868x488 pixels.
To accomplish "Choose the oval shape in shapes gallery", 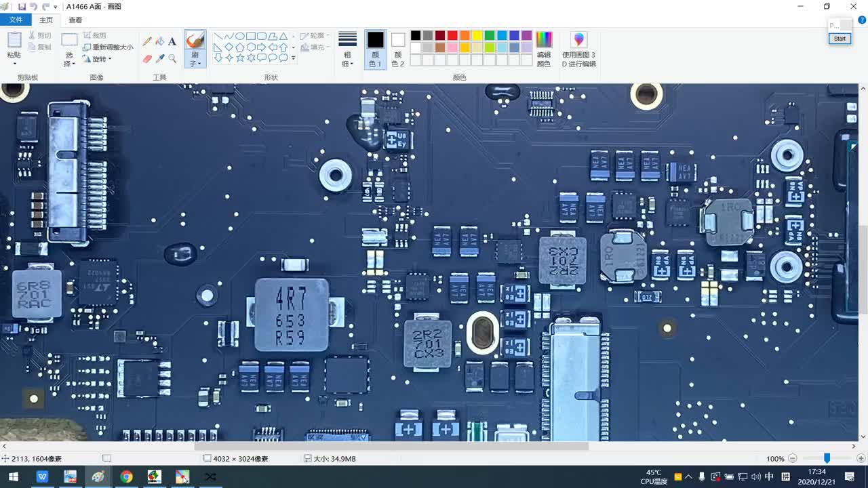I will pos(240,36).
